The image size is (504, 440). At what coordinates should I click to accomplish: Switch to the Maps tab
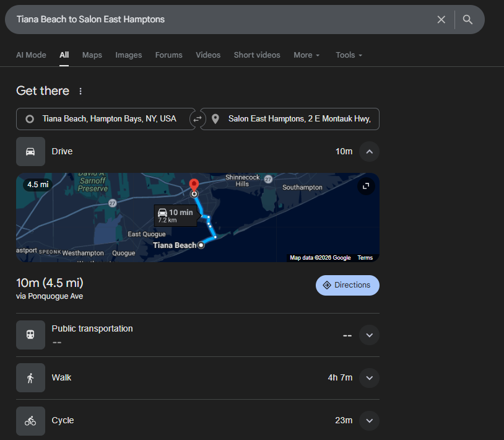tap(92, 55)
